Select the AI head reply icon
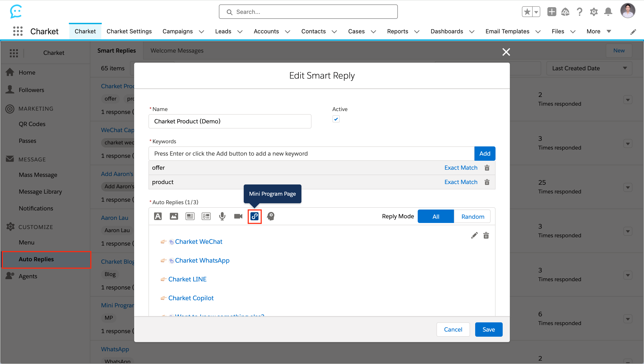This screenshot has width=644, height=364. click(271, 216)
